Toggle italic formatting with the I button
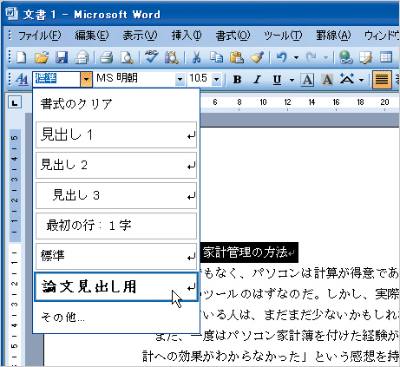This screenshot has width=400, height=367. 257,80
